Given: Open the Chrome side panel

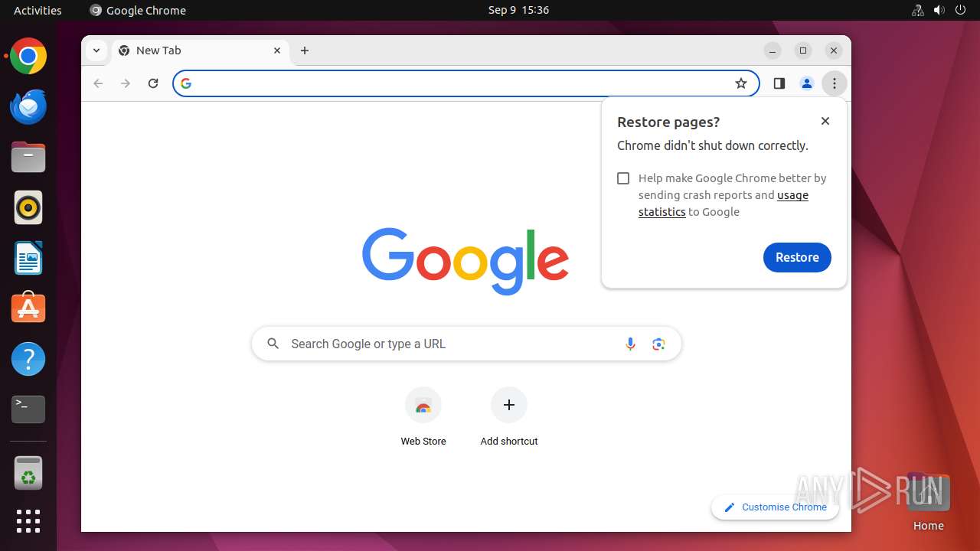Looking at the screenshot, I should [x=779, y=83].
